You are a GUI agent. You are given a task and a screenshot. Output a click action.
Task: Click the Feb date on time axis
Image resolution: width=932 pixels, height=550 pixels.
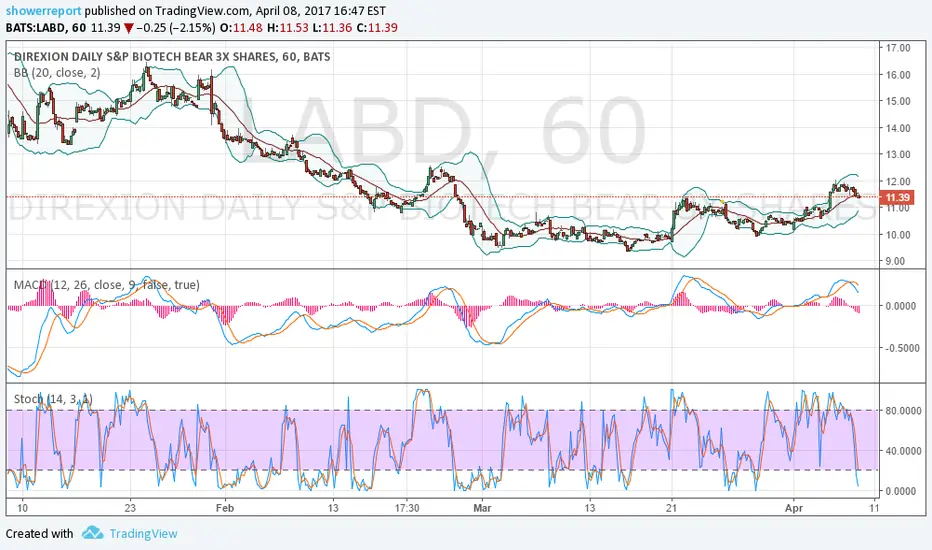coord(225,508)
